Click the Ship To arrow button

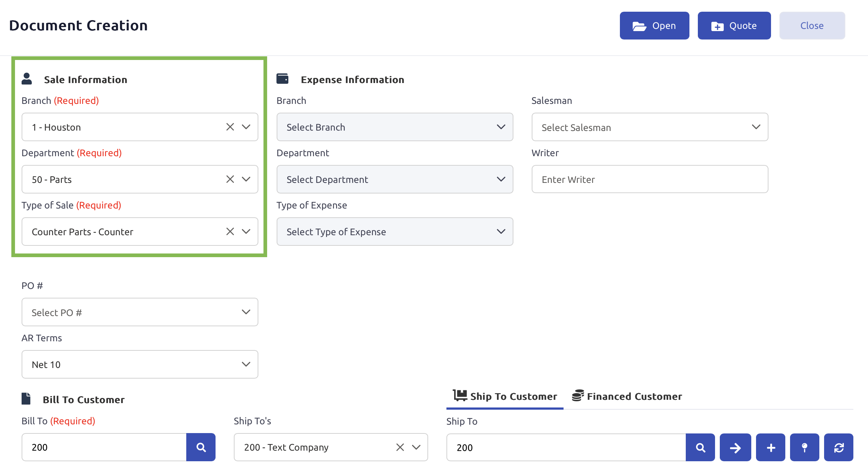735,447
